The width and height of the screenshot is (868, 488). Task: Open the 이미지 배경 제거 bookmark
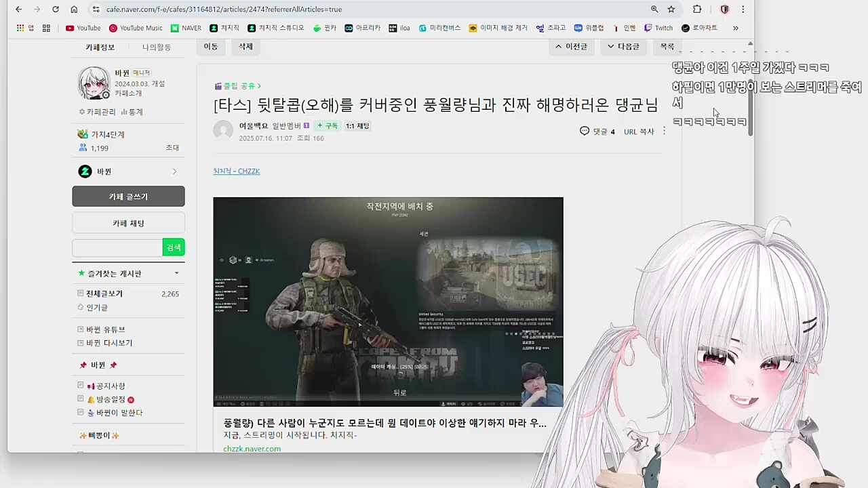(498, 28)
